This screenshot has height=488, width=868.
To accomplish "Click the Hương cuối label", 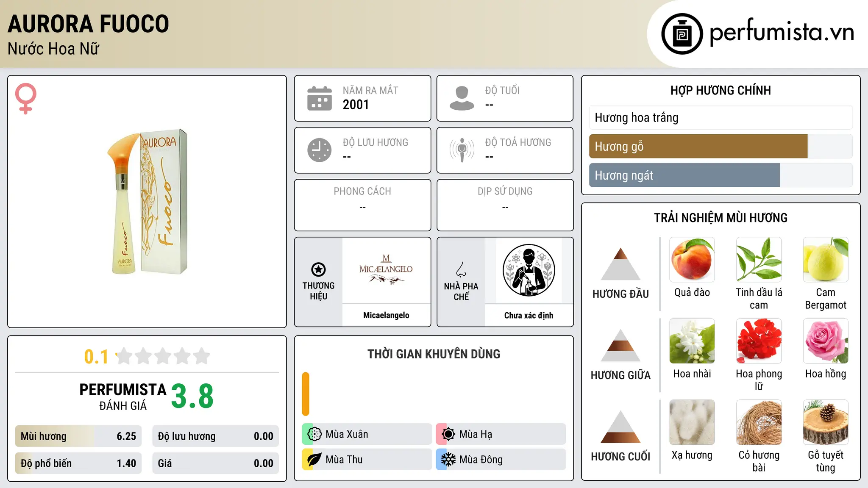I will pyautogui.click(x=620, y=457).
